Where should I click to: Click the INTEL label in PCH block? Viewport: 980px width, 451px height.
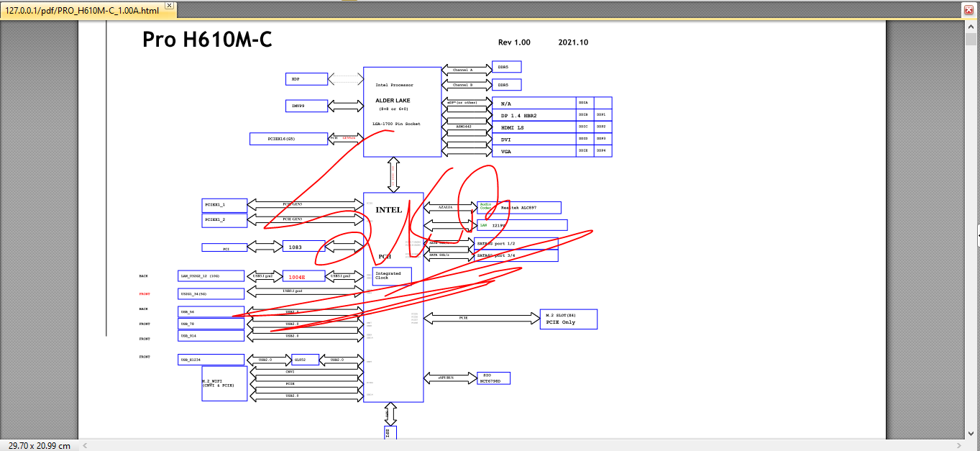pyautogui.click(x=389, y=210)
